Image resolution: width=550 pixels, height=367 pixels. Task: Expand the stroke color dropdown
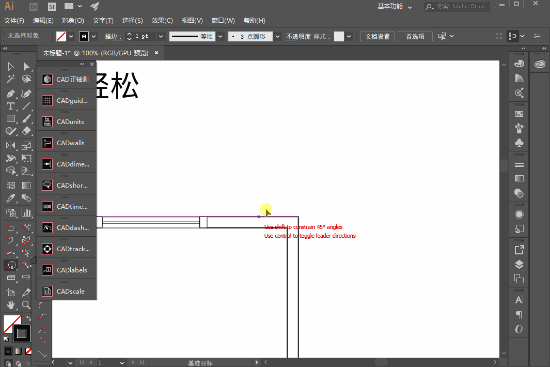coord(94,36)
